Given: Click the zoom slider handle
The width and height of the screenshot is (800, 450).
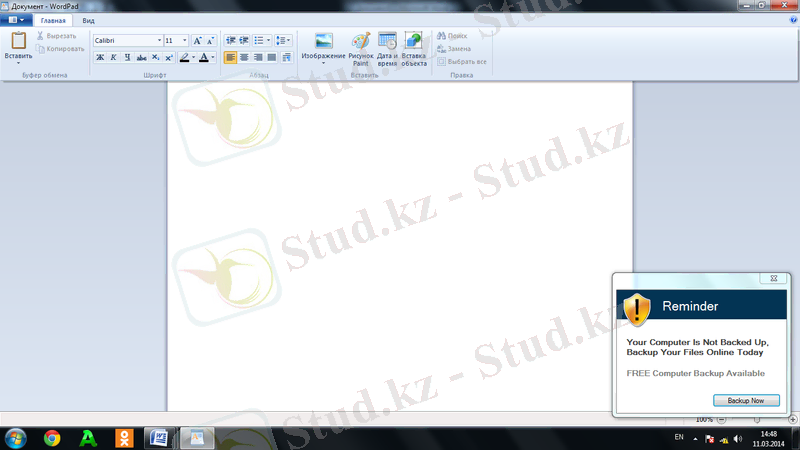Looking at the screenshot, I should pyautogui.click(x=757, y=419).
